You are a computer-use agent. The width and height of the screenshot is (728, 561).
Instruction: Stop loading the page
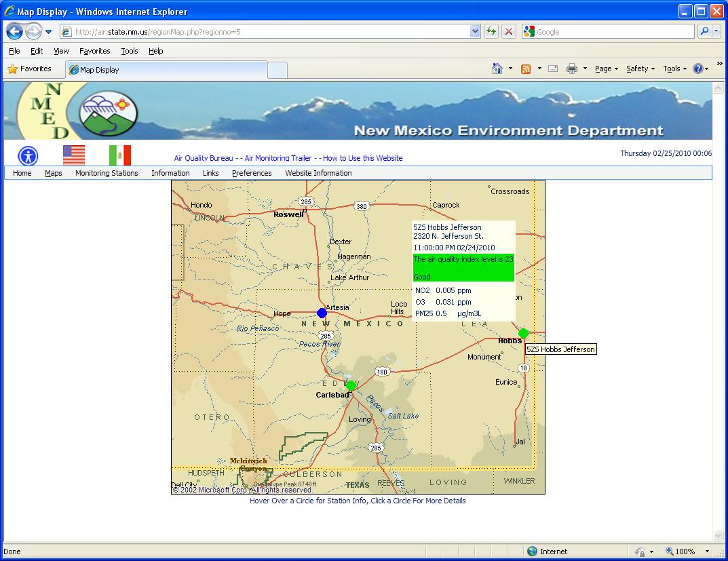509,31
